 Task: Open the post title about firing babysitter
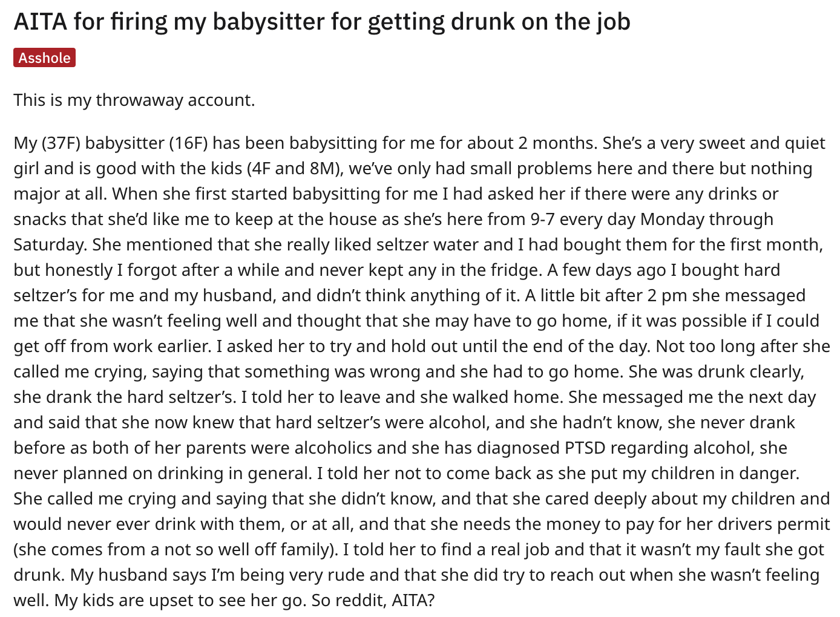pyautogui.click(x=322, y=22)
